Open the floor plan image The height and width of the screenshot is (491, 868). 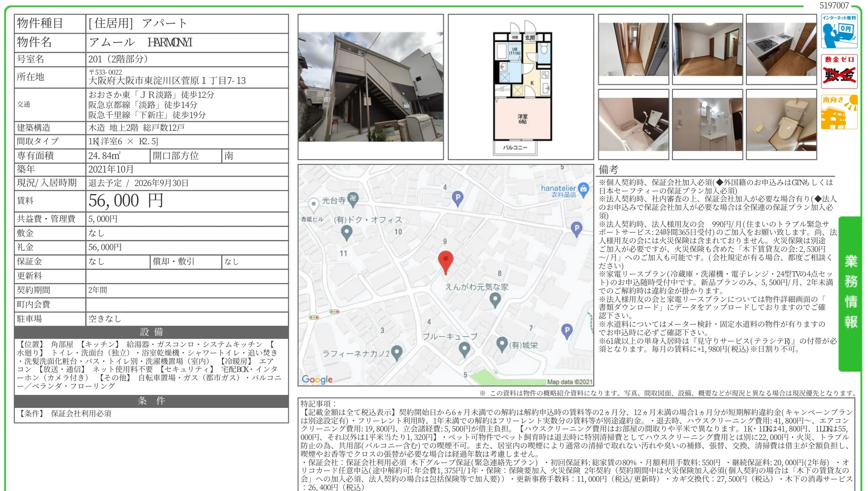(521, 87)
